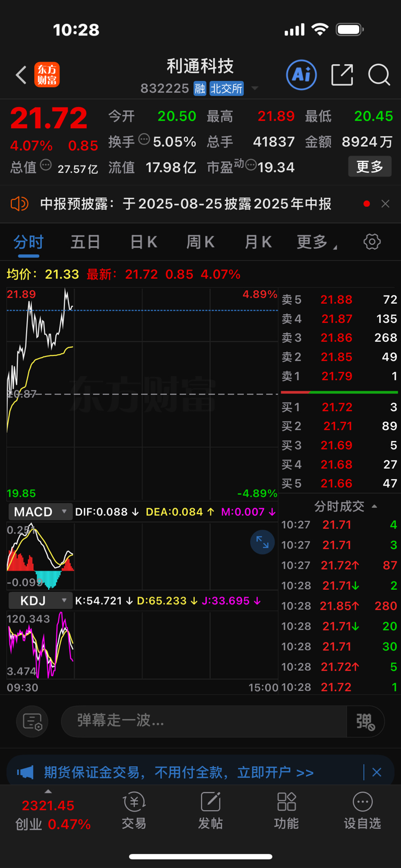401x868 pixels.
Task: Tap the 北交所 exchange badge
Action: 227,88
